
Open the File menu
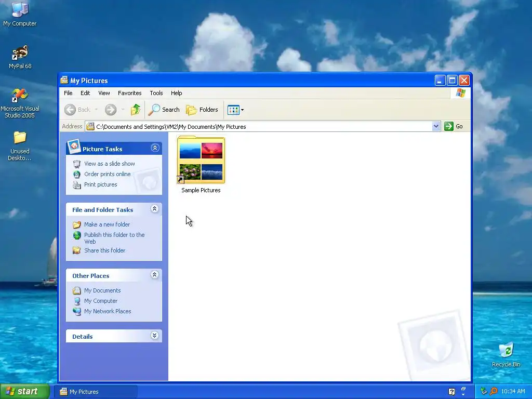point(68,93)
